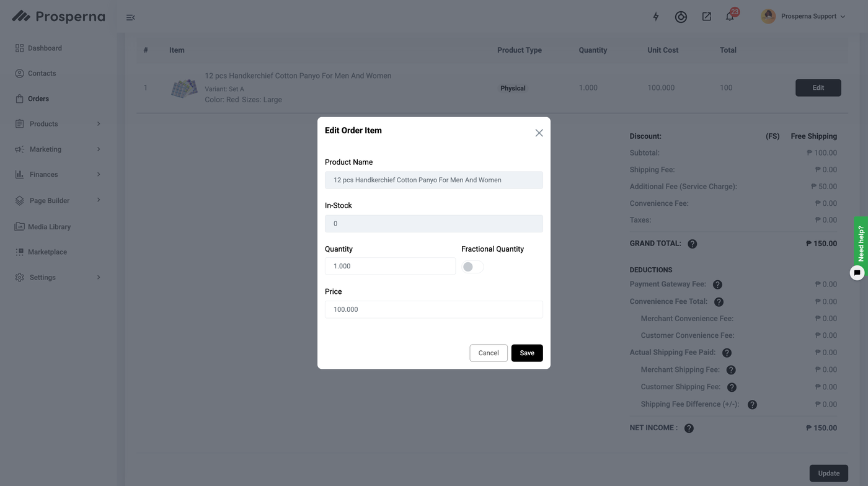
Task: Click the open external link icon
Action: coord(706,17)
